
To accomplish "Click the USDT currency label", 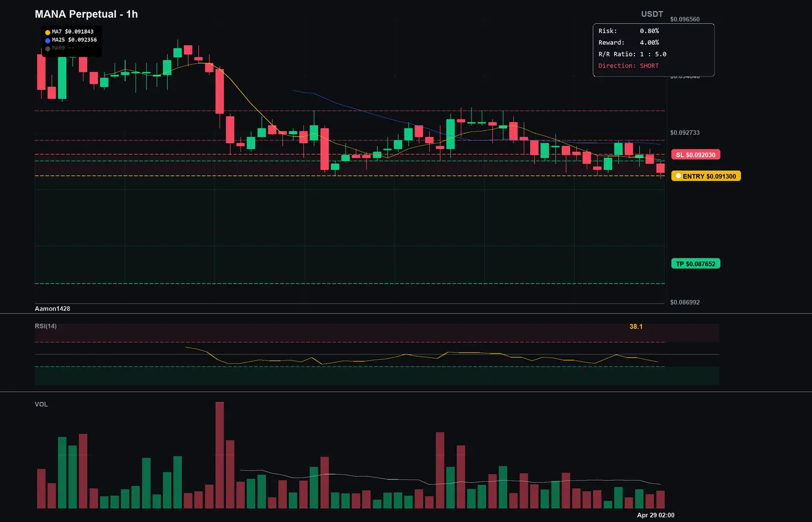I will point(652,14).
